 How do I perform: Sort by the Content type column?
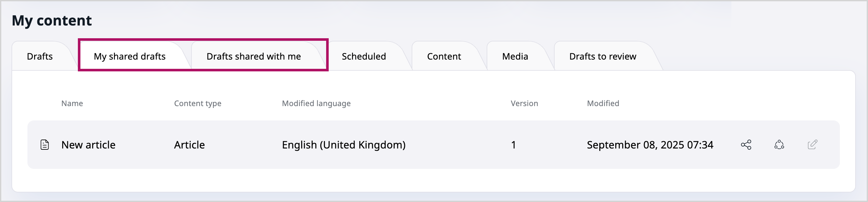(198, 103)
